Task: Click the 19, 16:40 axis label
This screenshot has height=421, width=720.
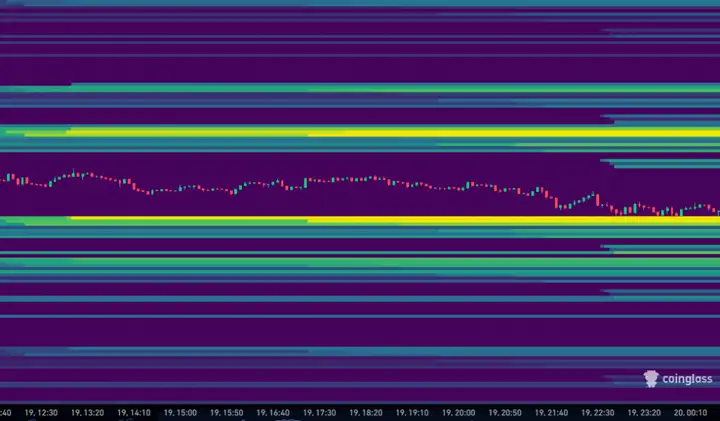Action: click(273, 412)
